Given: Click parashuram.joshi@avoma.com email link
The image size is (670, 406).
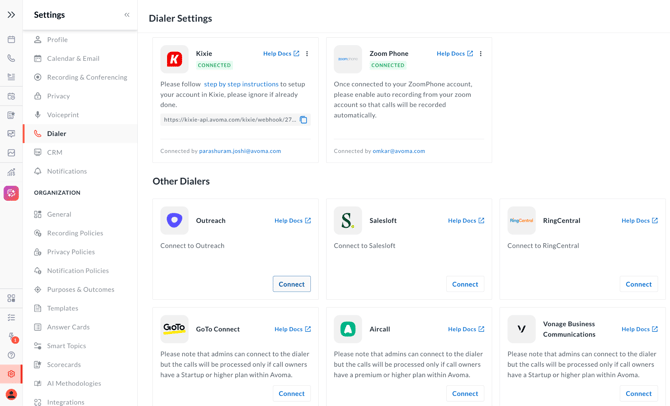Looking at the screenshot, I should coord(240,151).
